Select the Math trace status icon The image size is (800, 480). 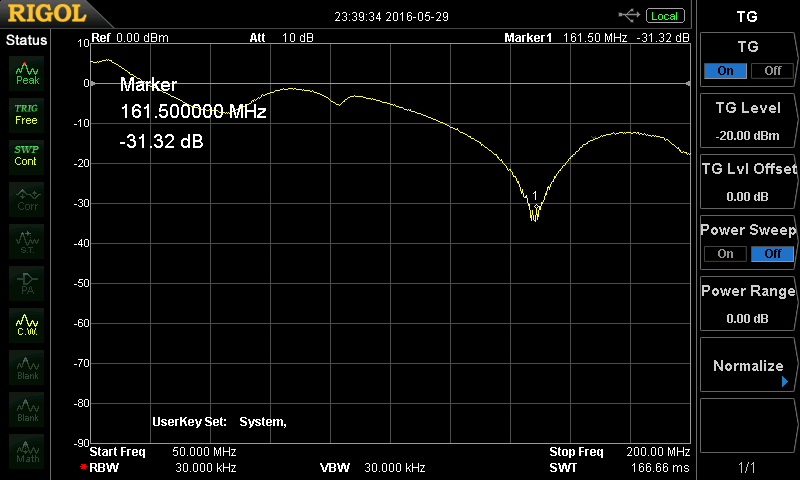click(x=27, y=448)
